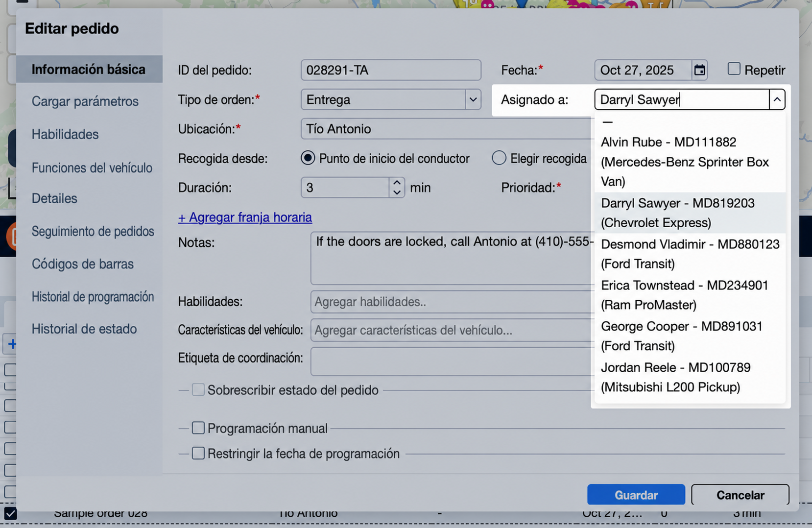View Historial de estado section
Image resolution: width=812 pixels, height=528 pixels.
[84, 329]
